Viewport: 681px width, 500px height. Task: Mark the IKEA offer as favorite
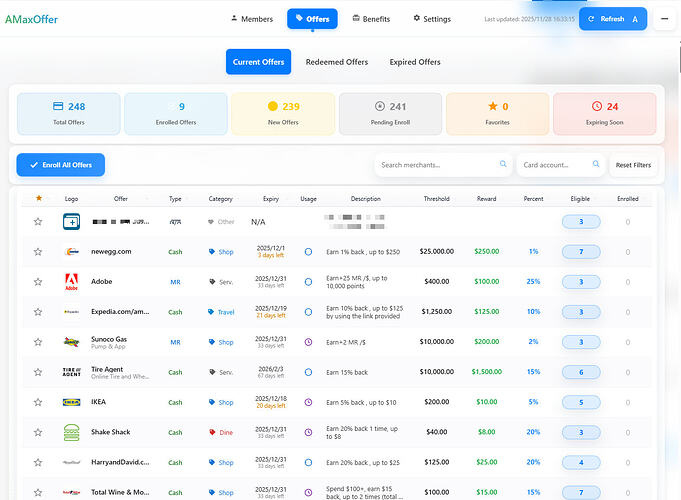(x=38, y=402)
